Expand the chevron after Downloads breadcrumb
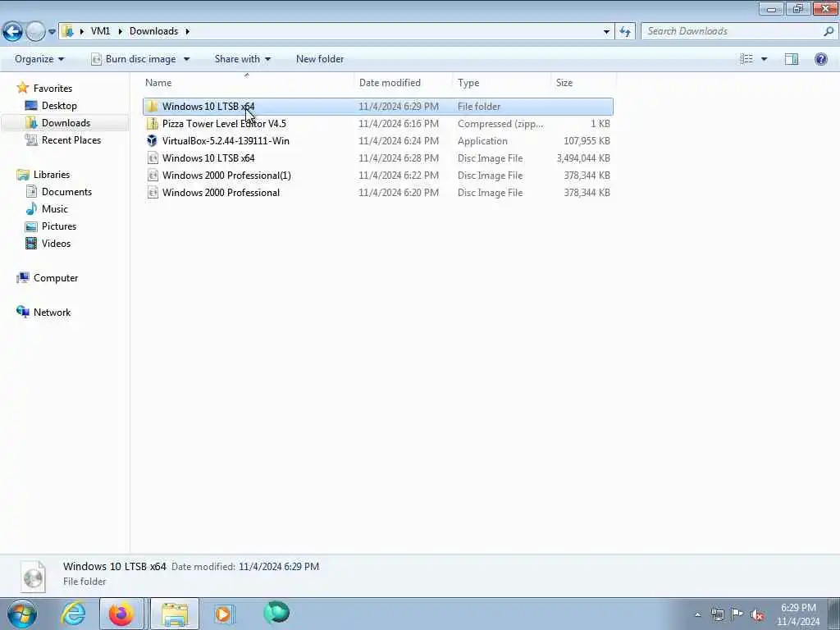The width and height of the screenshot is (840, 630). [x=188, y=31]
